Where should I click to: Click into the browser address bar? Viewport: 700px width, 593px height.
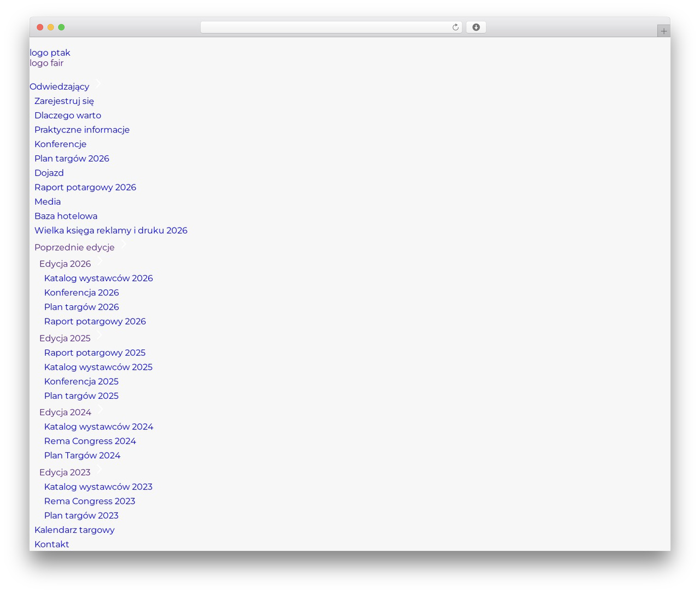[x=331, y=27]
